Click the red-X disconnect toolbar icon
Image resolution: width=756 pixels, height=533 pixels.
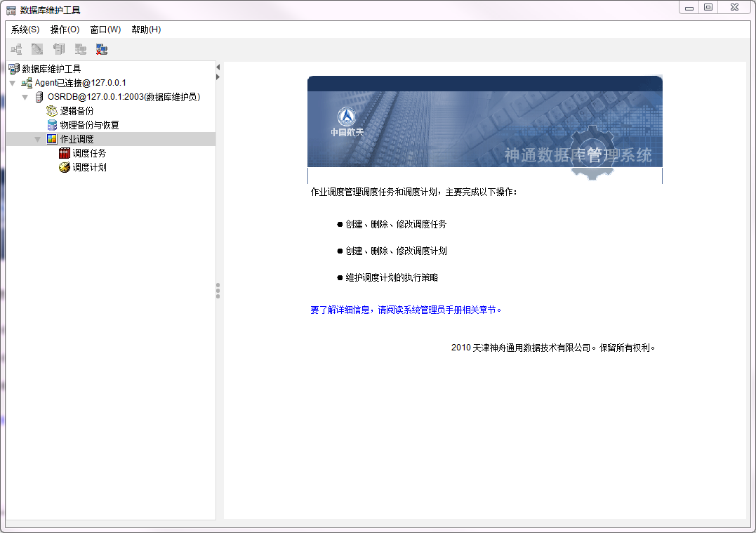click(x=102, y=49)
